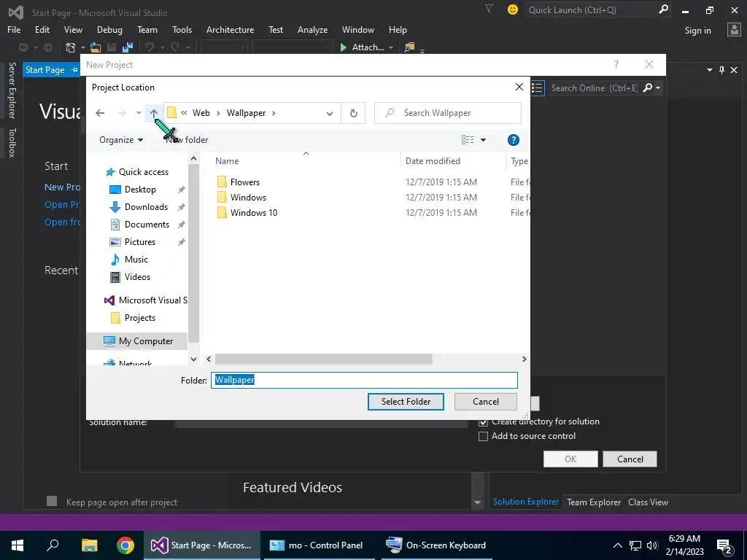Show hidden system tray icons
Viewport: 747px width, 560px height.
(x=617, y=545)
